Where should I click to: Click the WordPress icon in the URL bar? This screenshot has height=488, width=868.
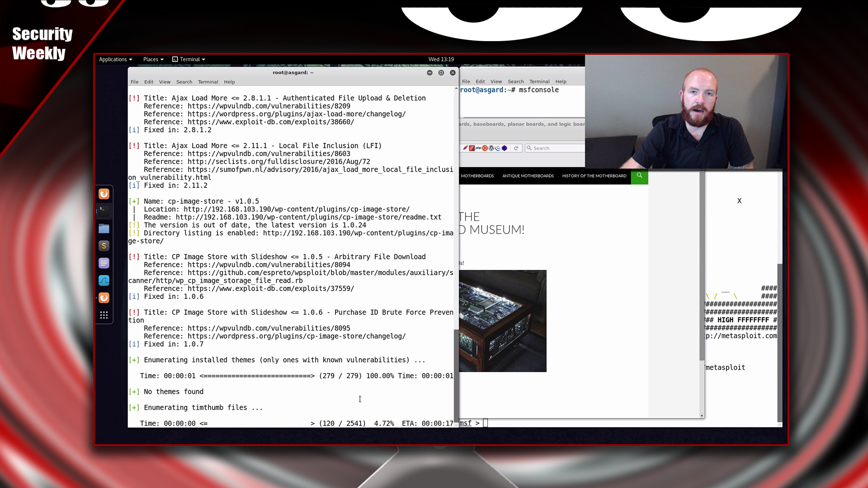coord(491,148)
